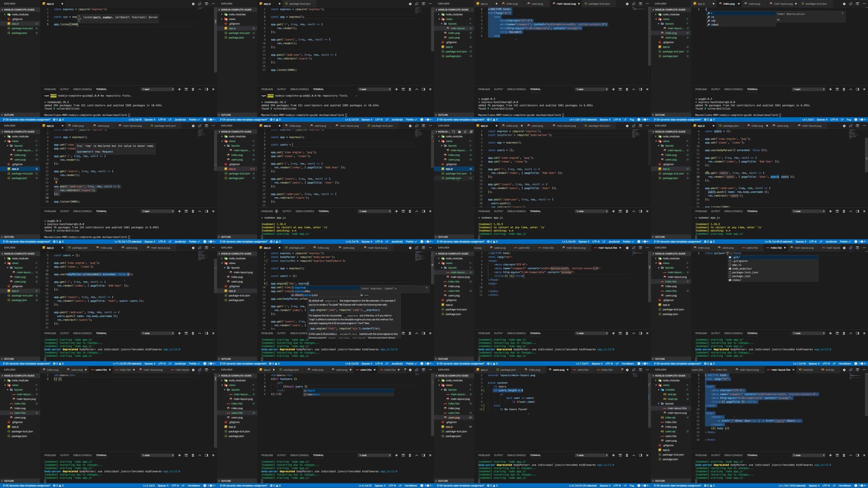Click the yellow lightbulb quick-fix icon
The width and height of the screenshot is (868, 488).
56,182
